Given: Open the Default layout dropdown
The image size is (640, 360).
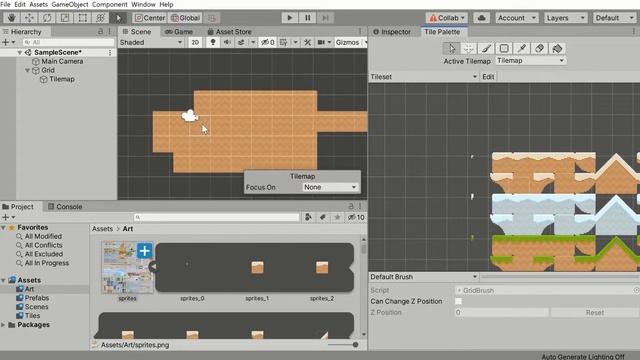Looking at the screenshot, I should pos(614,18).
